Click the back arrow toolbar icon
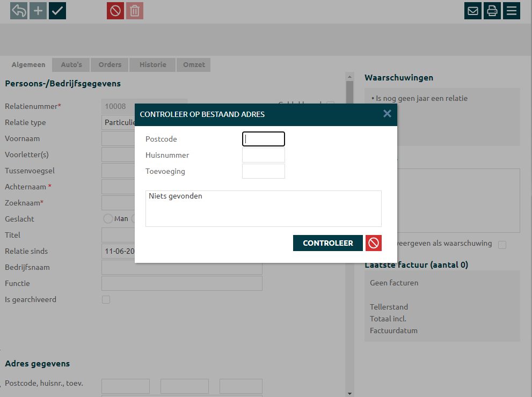This screenshot has width=532, height=397. point(19,11)
